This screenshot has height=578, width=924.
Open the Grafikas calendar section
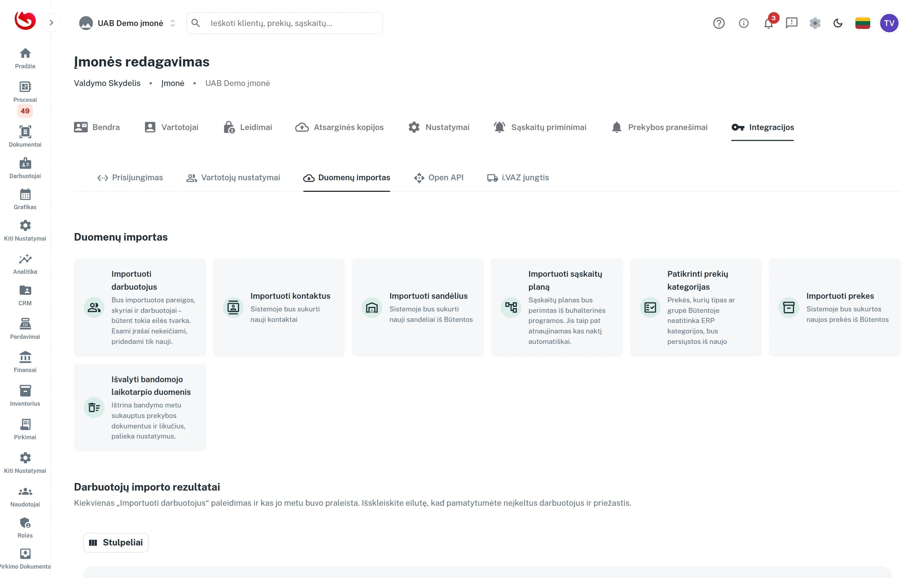click(x=25, y=199)
